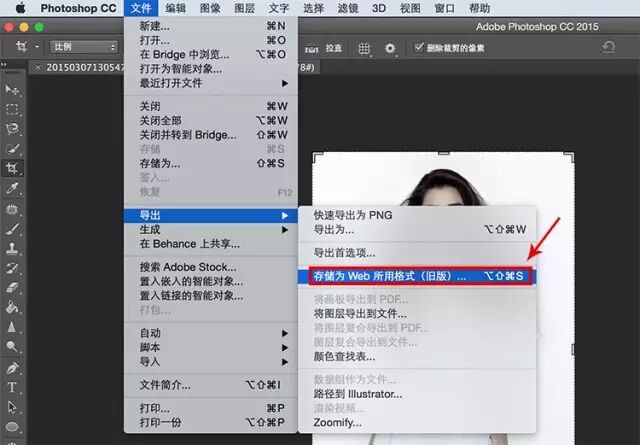The height and width of the screenshot is (445, 640).
Task: Click the reset crop arrow icon
Action: 609,47
